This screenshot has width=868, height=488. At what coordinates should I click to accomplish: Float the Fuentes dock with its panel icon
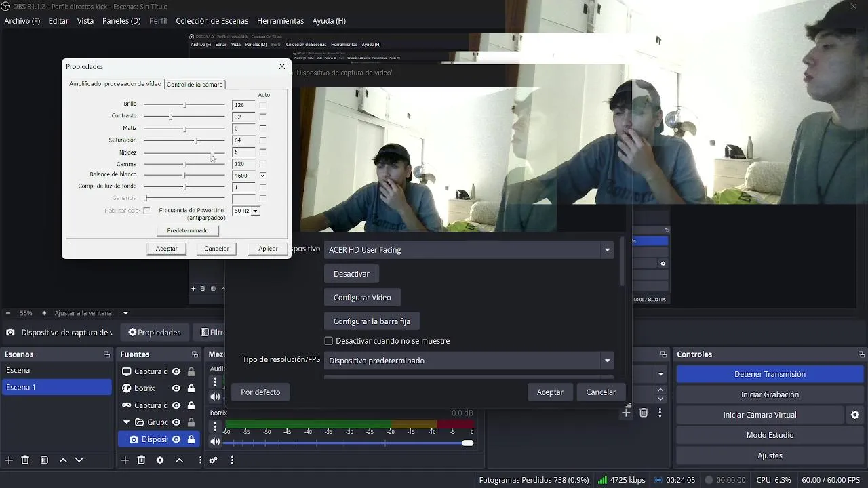click(195, 354)
